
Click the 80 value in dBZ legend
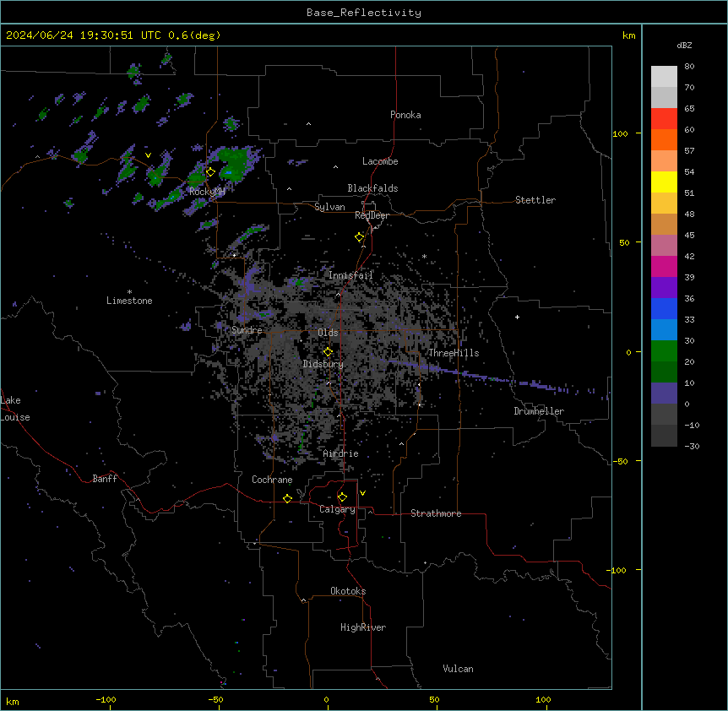689,67
